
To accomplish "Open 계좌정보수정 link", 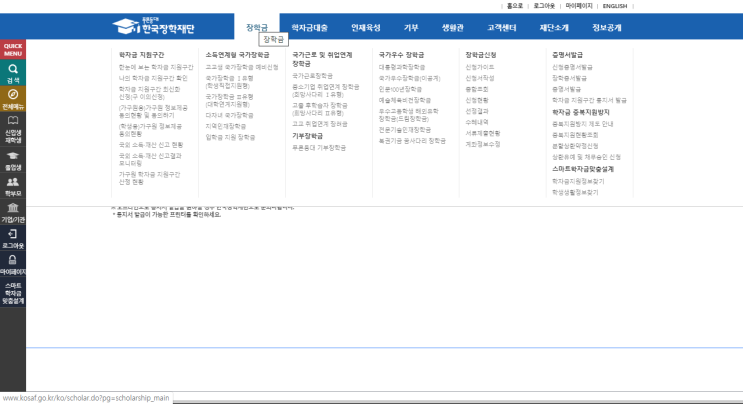I will point(482,144).
